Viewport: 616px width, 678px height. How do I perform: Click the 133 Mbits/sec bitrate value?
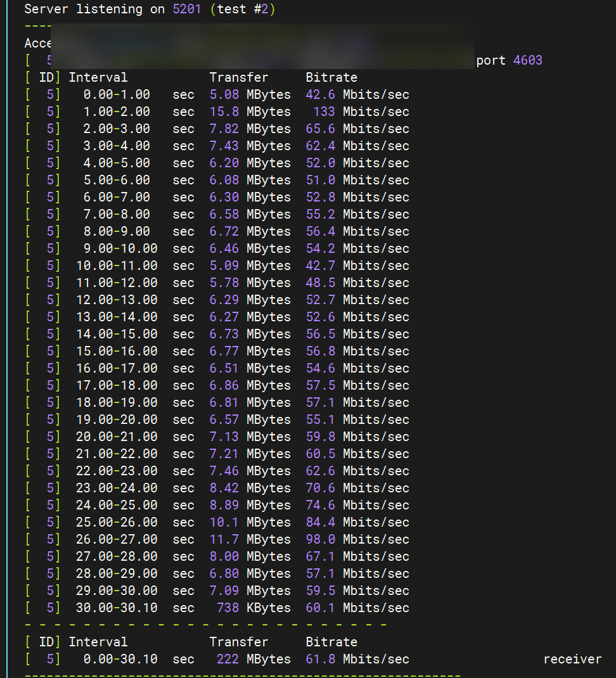[361, 112]
